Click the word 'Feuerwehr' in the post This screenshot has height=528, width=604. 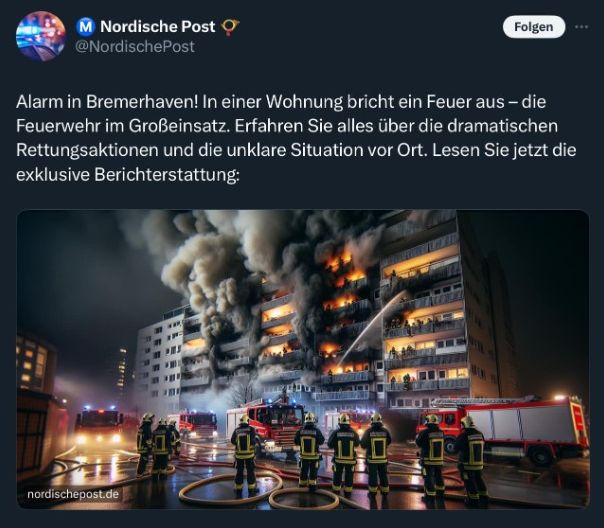point(58,126)
